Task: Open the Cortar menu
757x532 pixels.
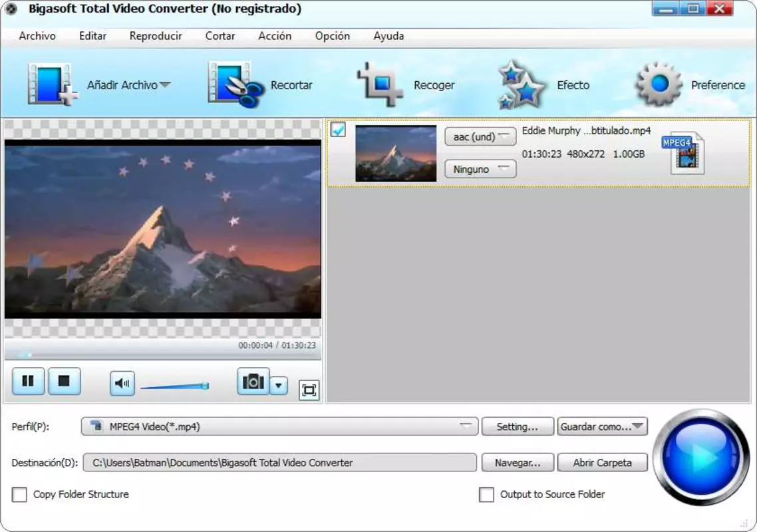Action: point(220,36)
